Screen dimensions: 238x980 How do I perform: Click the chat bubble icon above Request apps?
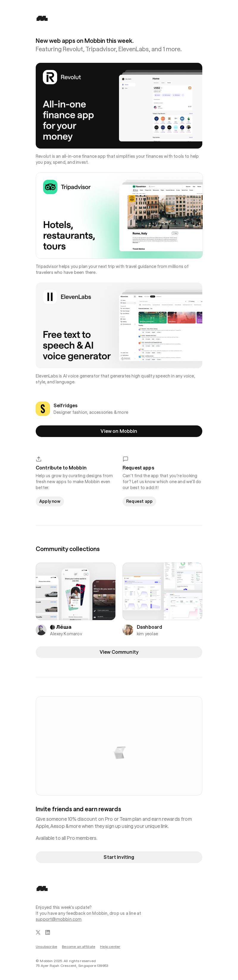coord(126,459)
